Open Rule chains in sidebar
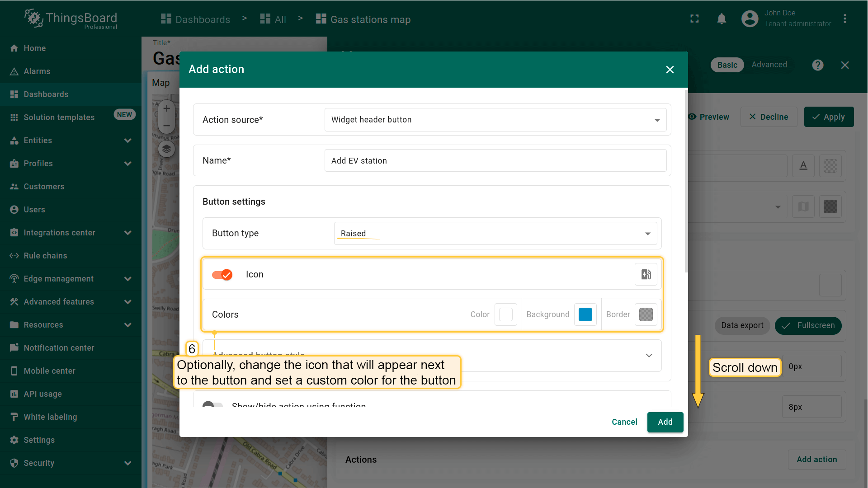Viewport: 868px width, 488px height. 45,256
